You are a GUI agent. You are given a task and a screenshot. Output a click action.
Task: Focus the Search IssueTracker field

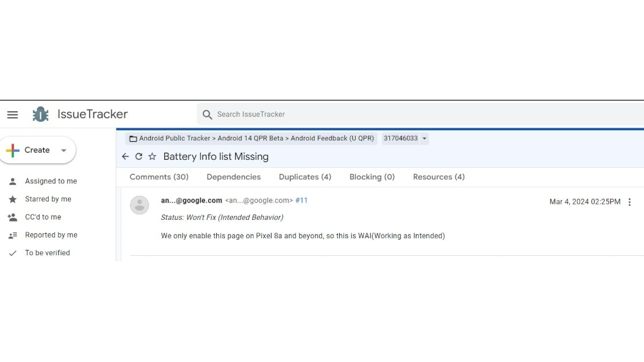pyautogui.click(x=420, y=114)
